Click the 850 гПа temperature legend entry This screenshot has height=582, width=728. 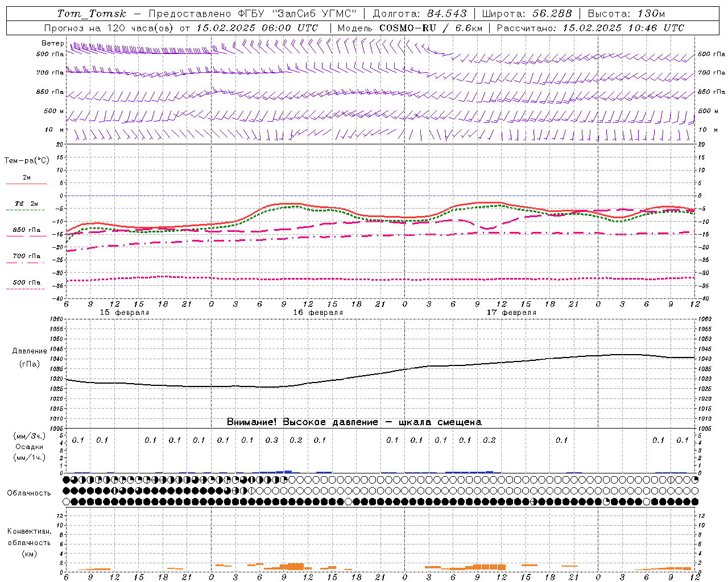coord(27,230)
